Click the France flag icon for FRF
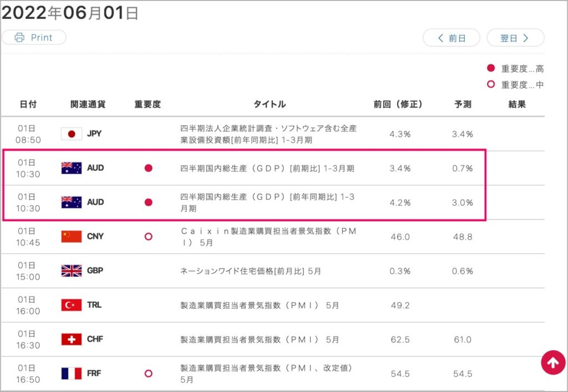The width and height of the screenshot is (568, 392). point(72,373)
